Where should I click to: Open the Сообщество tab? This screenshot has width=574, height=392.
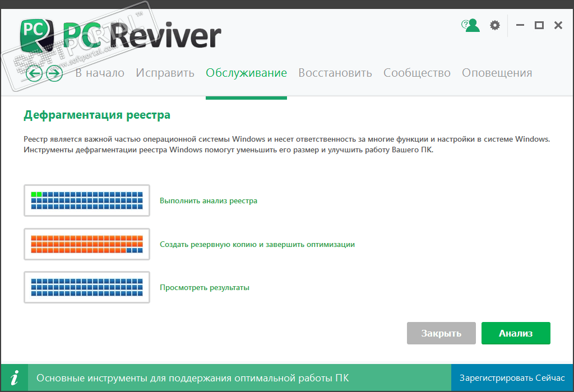click(x=417, y=73)
